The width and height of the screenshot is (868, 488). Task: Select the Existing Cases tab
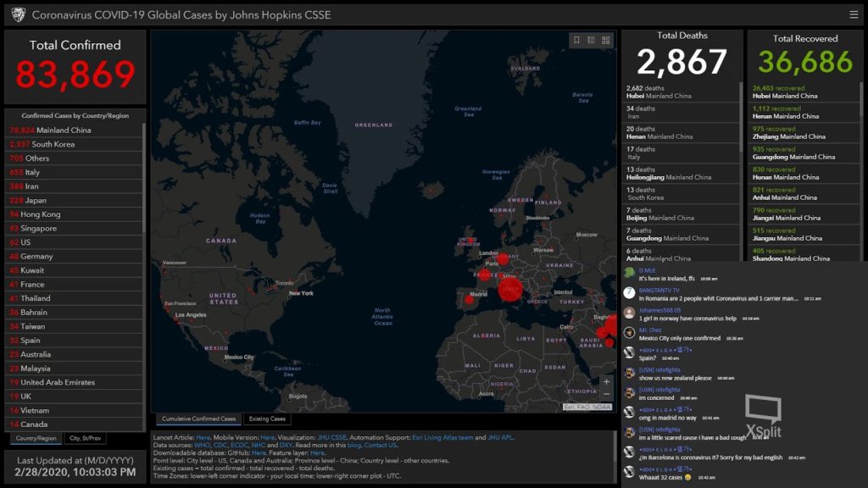point(269,418)
